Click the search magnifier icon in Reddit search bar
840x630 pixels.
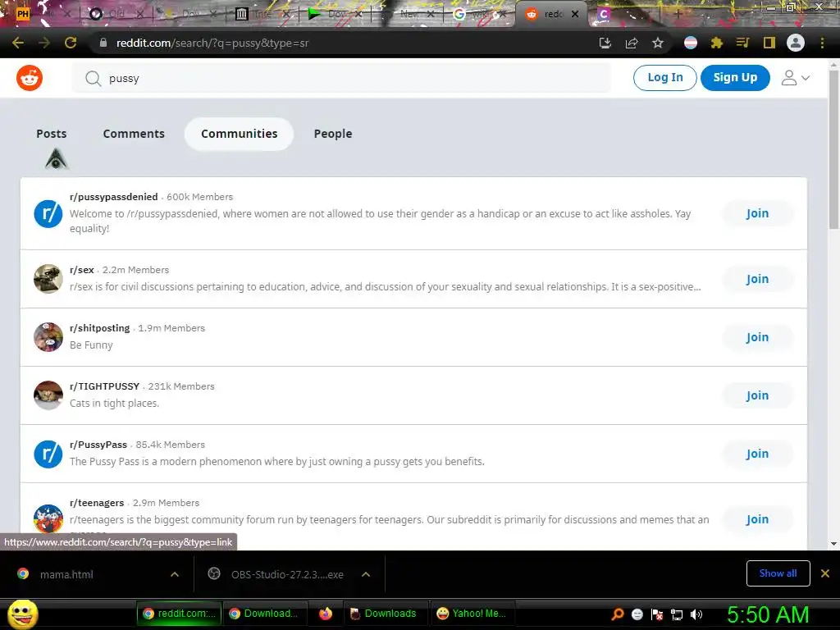93,78
